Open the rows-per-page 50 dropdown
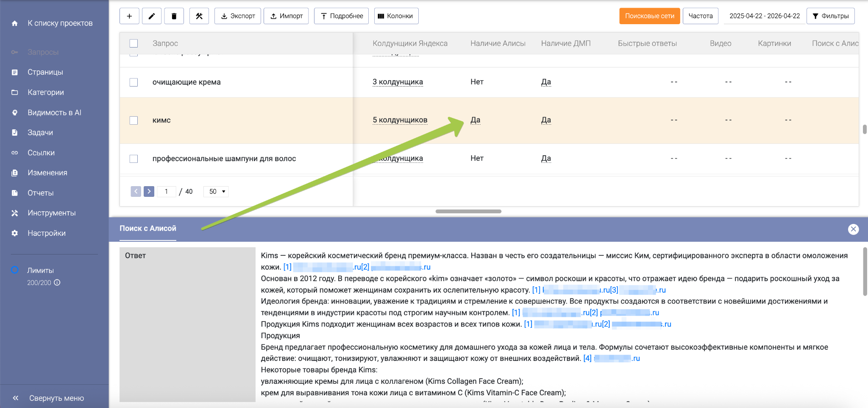This screenshot has width=868, height=408. pos(216,191)
